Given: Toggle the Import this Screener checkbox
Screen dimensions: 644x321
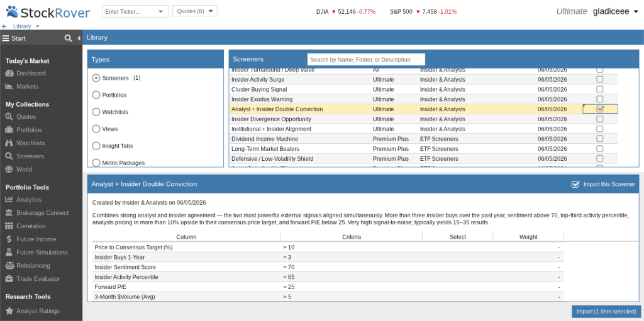Looking at the screenshot, I should tap(575, 184).
